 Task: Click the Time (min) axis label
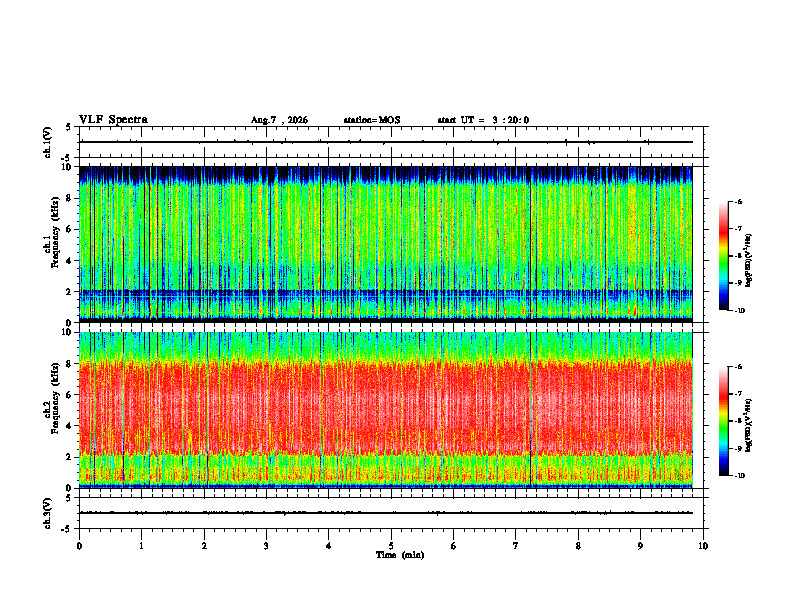coord(400,555)
